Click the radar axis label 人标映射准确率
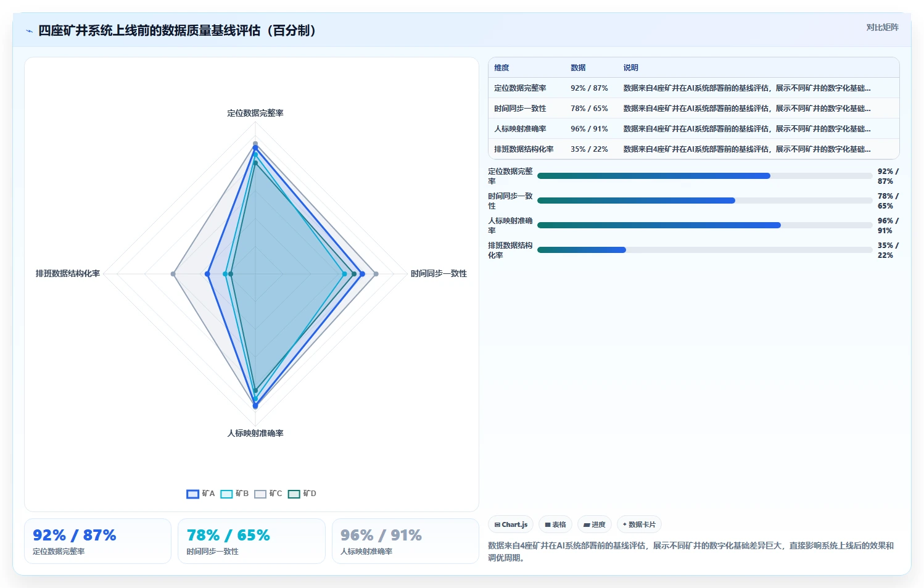 pyautogui.click(x=255, y=433)
